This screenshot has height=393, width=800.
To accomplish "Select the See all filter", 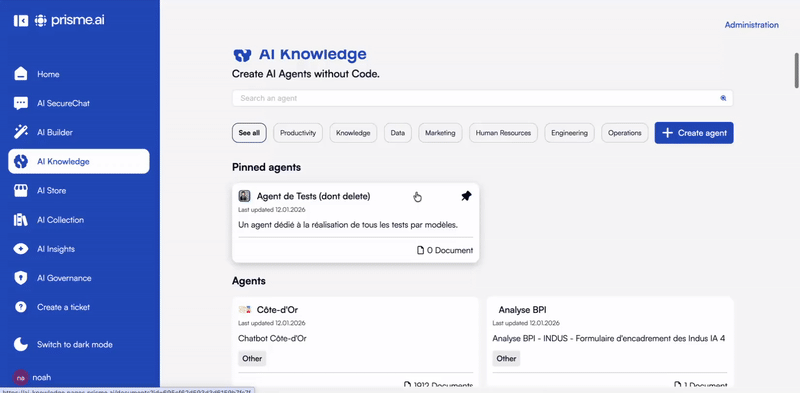I will [x=249, y=133].
